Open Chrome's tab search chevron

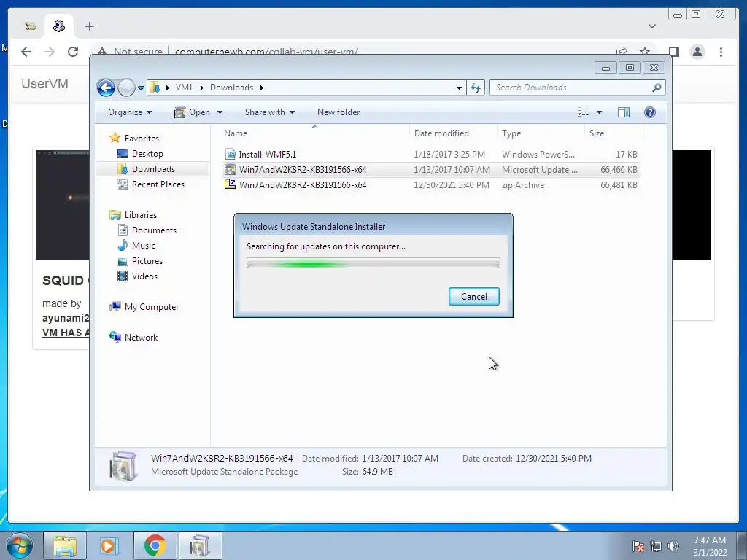point(651,26)
